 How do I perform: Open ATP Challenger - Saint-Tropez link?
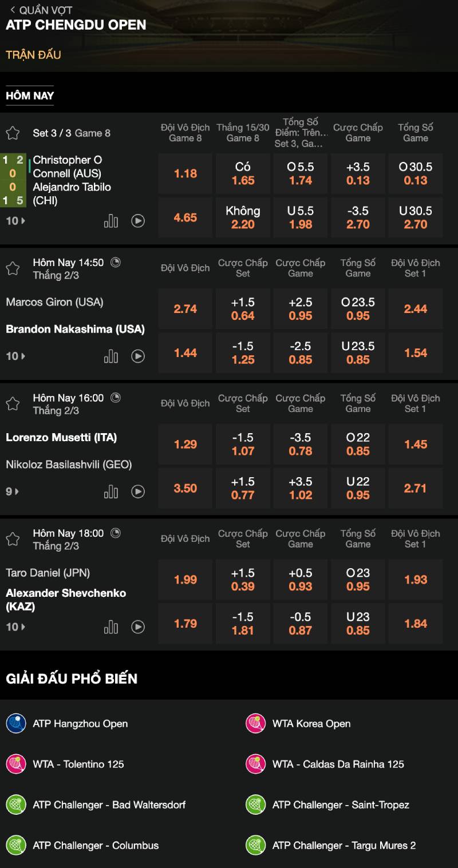[340, 804]
